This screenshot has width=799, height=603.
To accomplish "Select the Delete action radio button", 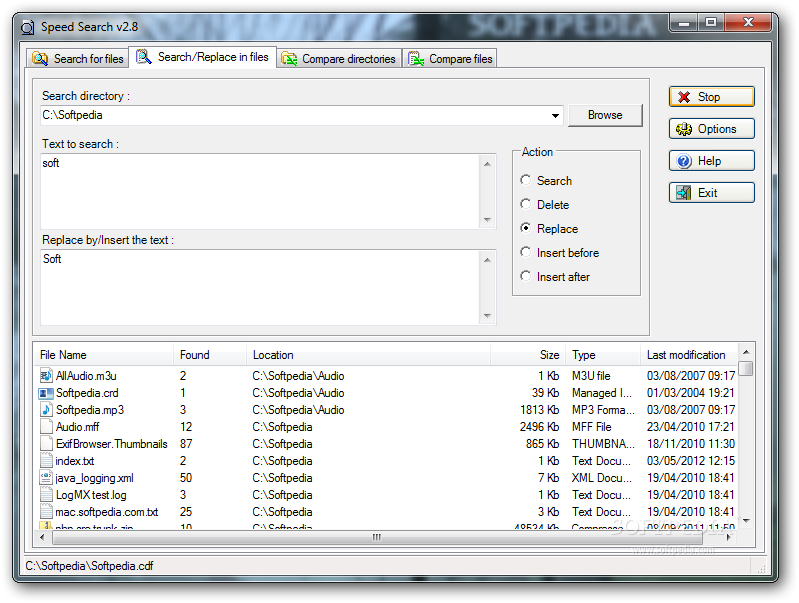I will 525,204.
